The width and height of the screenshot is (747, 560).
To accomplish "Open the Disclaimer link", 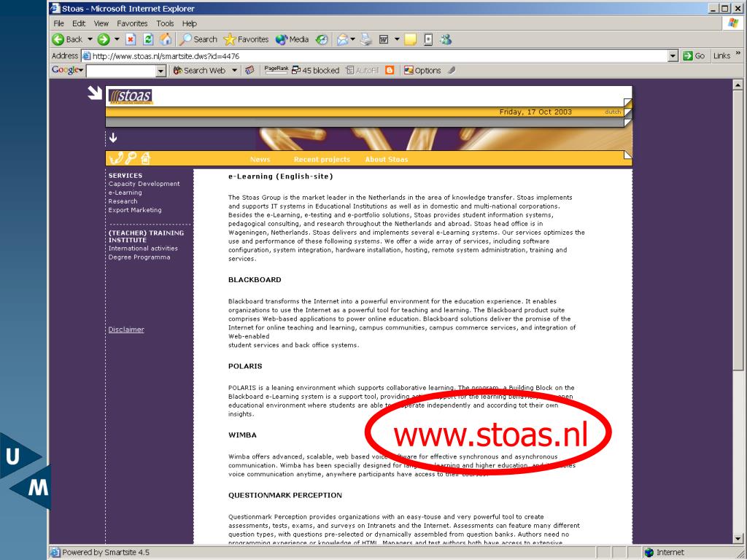I will pos(125,330).
